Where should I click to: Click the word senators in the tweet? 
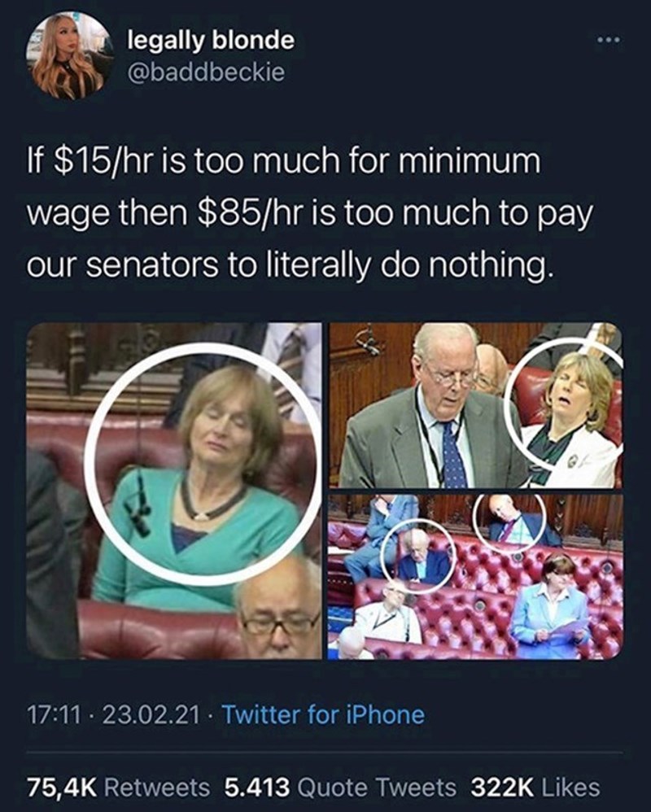[151, 263]
